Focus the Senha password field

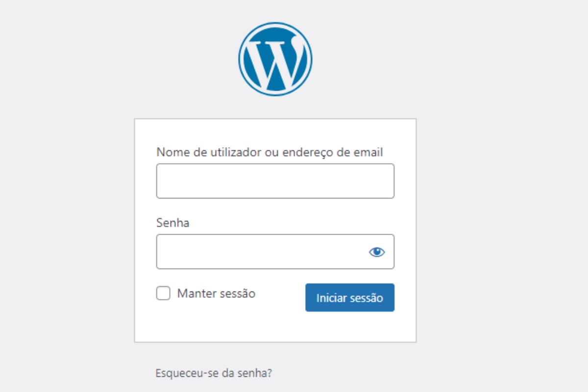[x=255, y=251]
